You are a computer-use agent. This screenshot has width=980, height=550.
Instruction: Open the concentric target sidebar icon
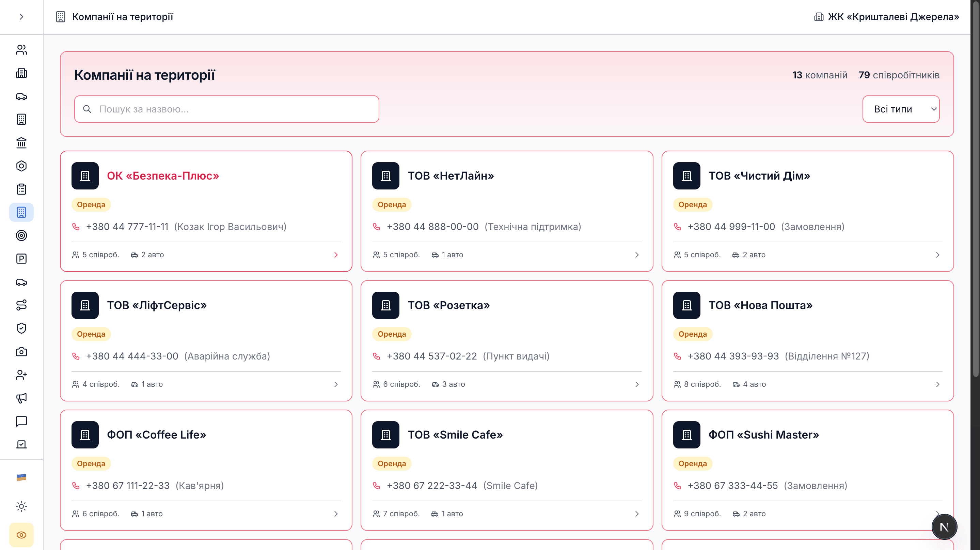[x=21, y=235]
